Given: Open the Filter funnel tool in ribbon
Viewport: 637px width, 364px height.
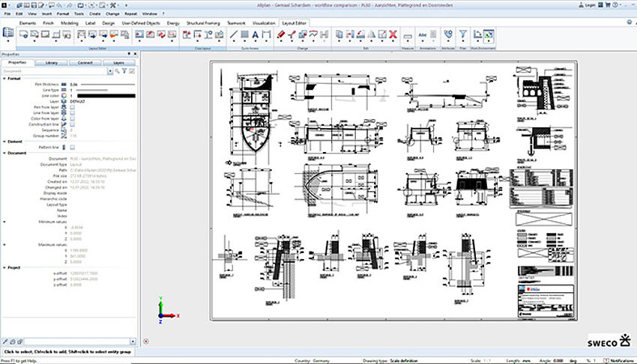Looking at the screenshot, I should (x=462, y=34).
